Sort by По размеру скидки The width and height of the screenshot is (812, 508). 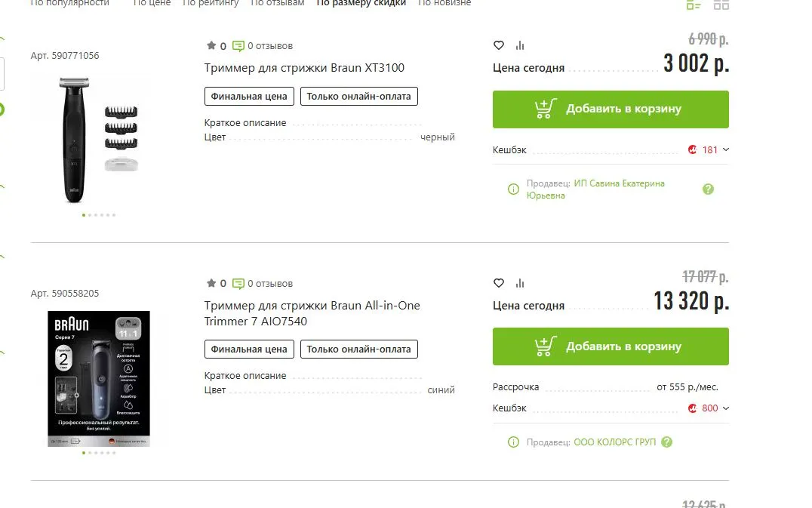[x=361, y=3]
